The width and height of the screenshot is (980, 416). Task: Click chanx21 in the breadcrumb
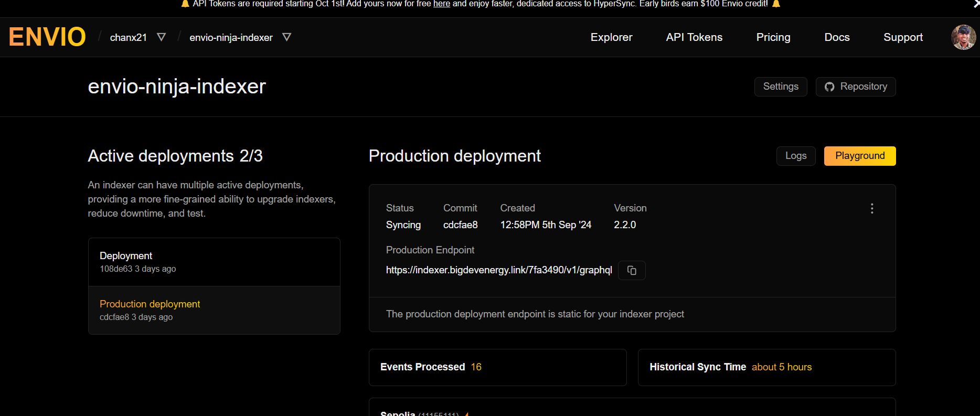pos(129,37)
